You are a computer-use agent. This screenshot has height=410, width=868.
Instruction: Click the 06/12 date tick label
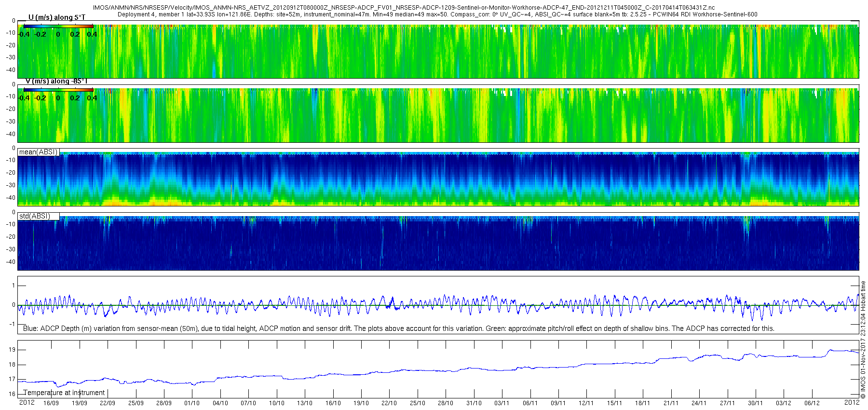tap(812, 403)
